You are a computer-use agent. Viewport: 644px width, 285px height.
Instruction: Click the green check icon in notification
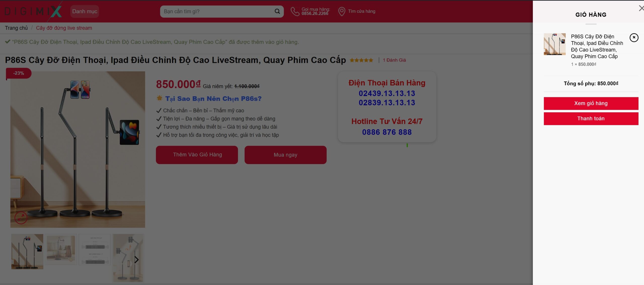(x=8, y=42)
